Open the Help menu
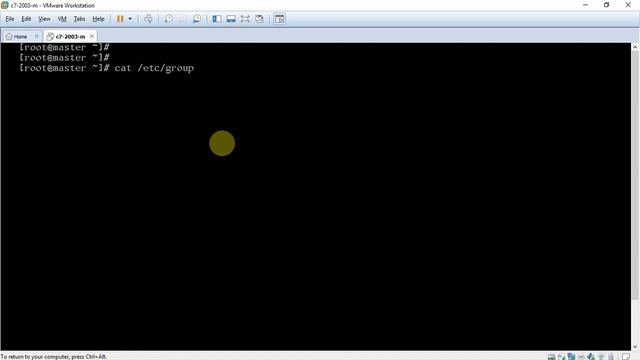The height and width of the screenshot is (360, 640). (x=98, y=19)
